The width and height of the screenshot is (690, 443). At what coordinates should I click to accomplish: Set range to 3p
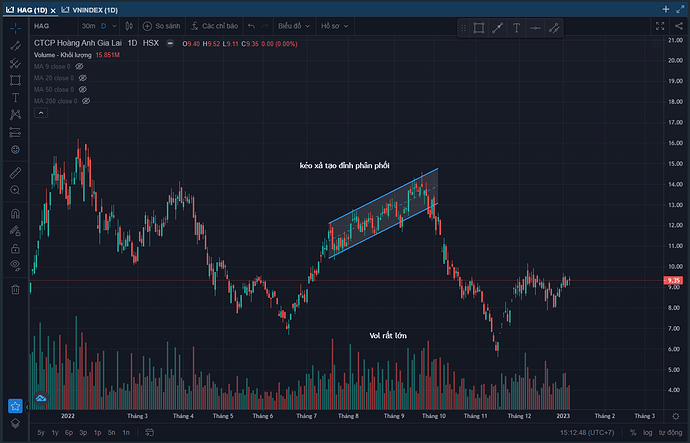[x=83, y=432]
